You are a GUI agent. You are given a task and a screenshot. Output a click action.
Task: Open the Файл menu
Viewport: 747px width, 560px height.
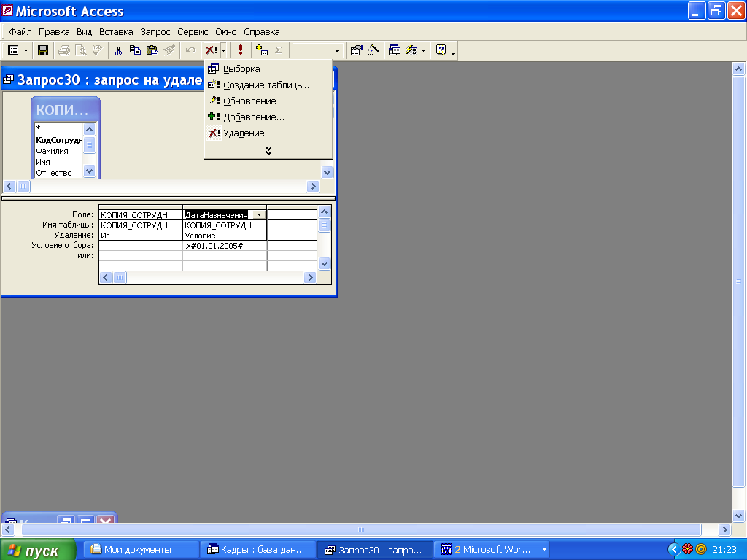pos(20,32)
